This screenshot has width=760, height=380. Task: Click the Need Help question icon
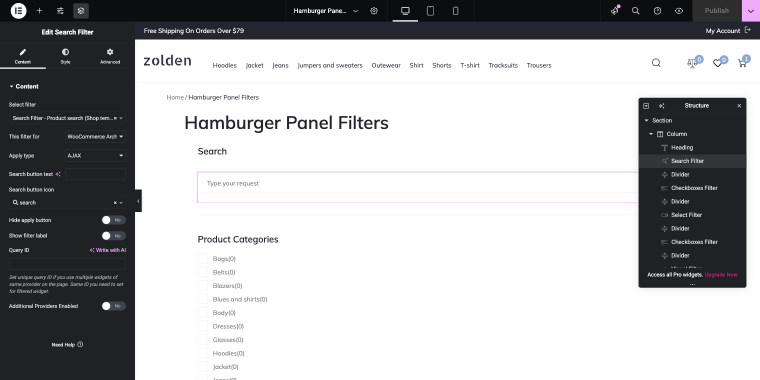(x=80, y=345)
